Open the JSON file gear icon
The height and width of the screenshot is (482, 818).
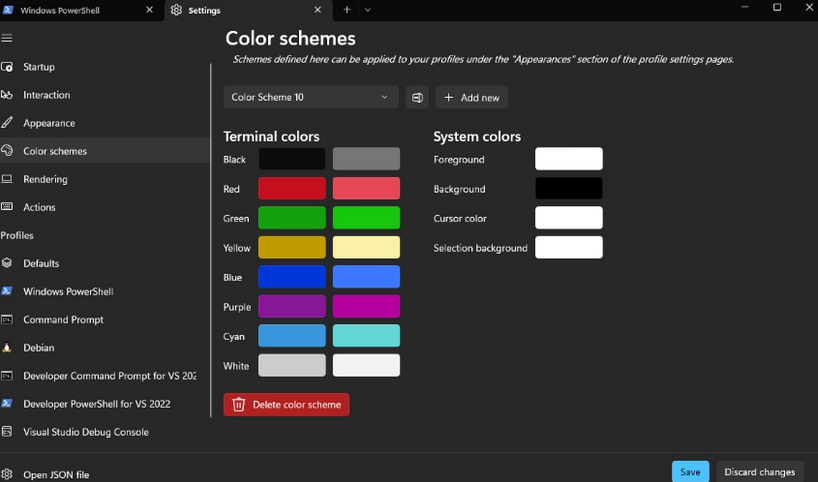point(7,474)
